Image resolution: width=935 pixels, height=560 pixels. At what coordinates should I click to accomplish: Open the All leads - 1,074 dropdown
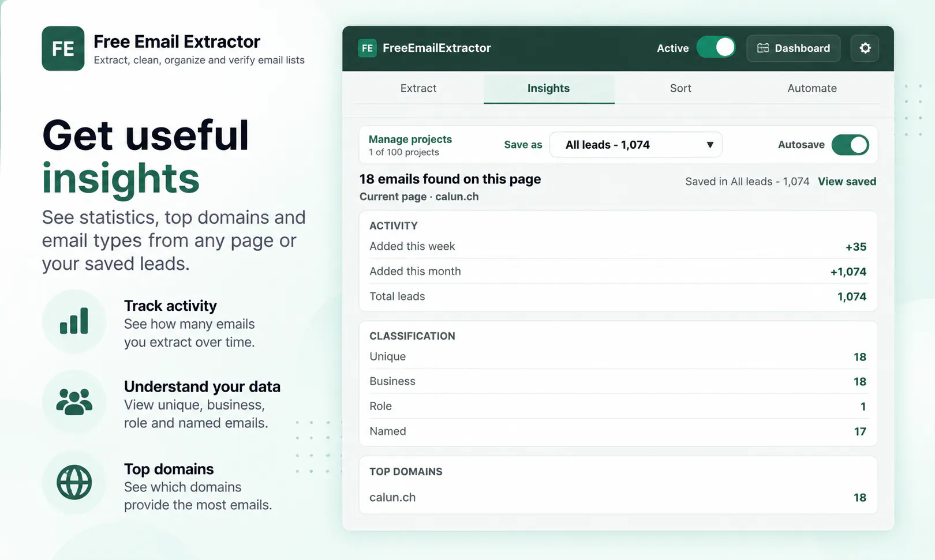click(x=635, y=145)
